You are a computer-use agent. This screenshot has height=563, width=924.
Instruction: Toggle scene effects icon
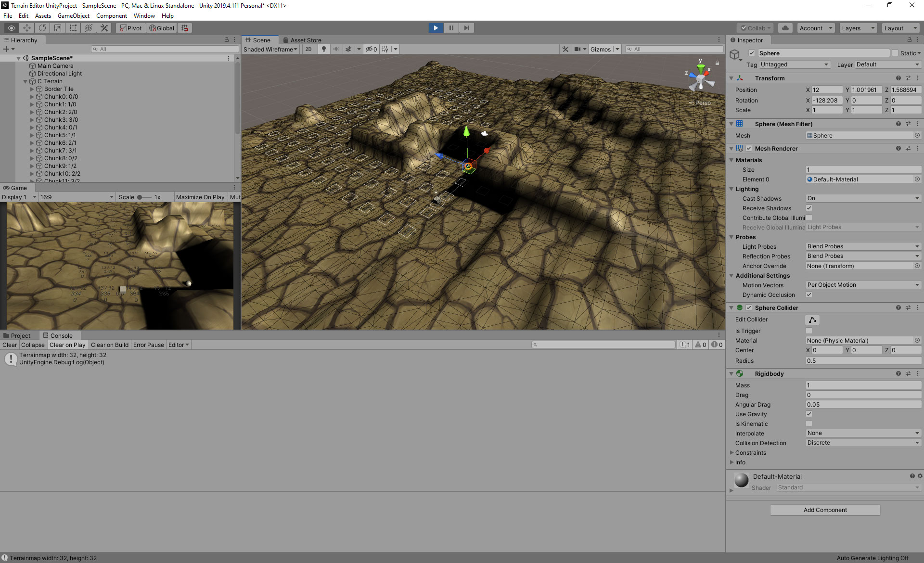click(x=348, y=49)
